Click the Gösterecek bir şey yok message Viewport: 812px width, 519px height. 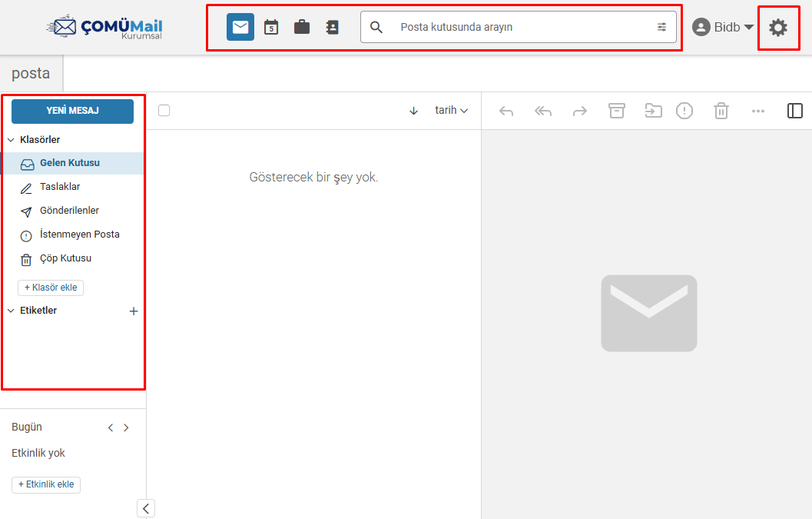(314, 178)
